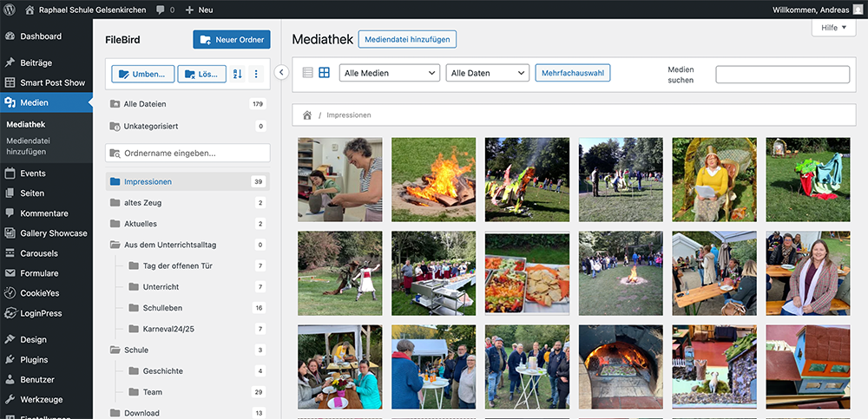Select the Unkategorisiert folder
Image resolution: width=868 pixels, height=419 pixels.
click(187, 126)
